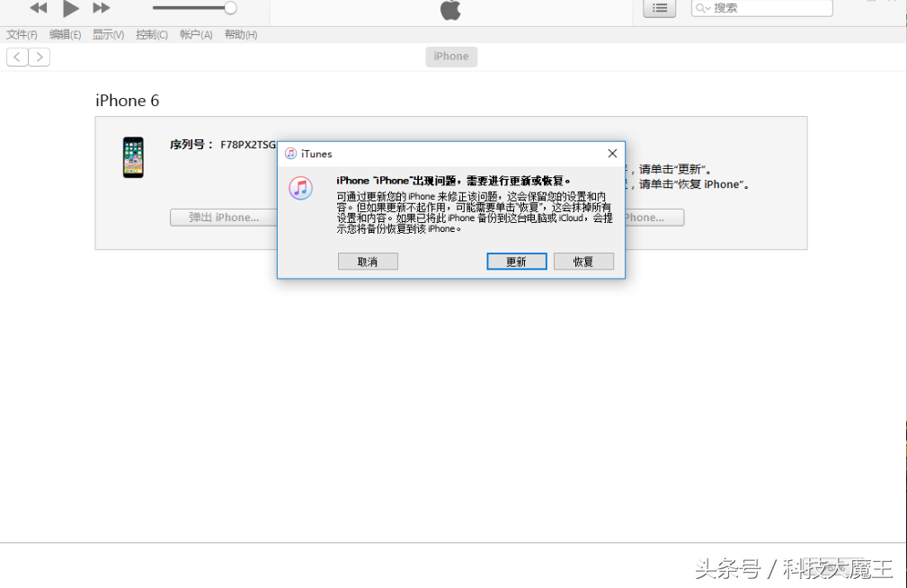Image resolution: width=907 pixels, height=588 pixels.
Task: Select the Fast-forward playback icon
Action: [x=102, y=10]
